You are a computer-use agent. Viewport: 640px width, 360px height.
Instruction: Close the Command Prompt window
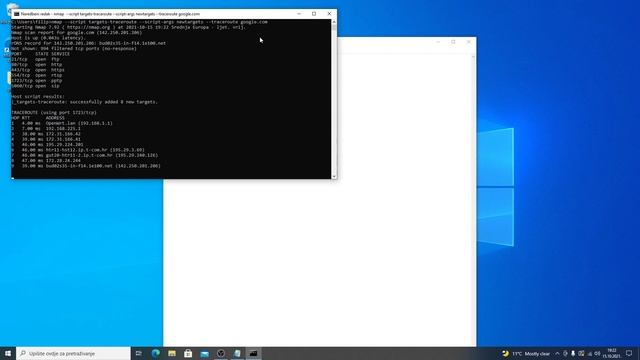point(329,14)
